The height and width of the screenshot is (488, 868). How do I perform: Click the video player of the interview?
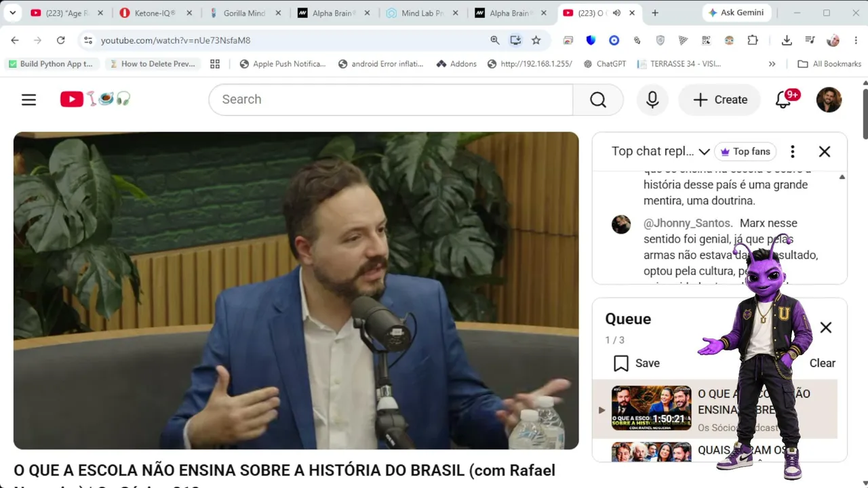tap(296, 291)
